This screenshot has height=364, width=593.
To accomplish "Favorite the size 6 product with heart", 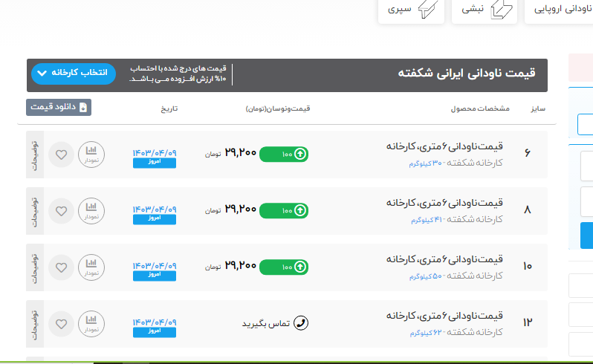I will pyautogui.click(x=61, y=155).
